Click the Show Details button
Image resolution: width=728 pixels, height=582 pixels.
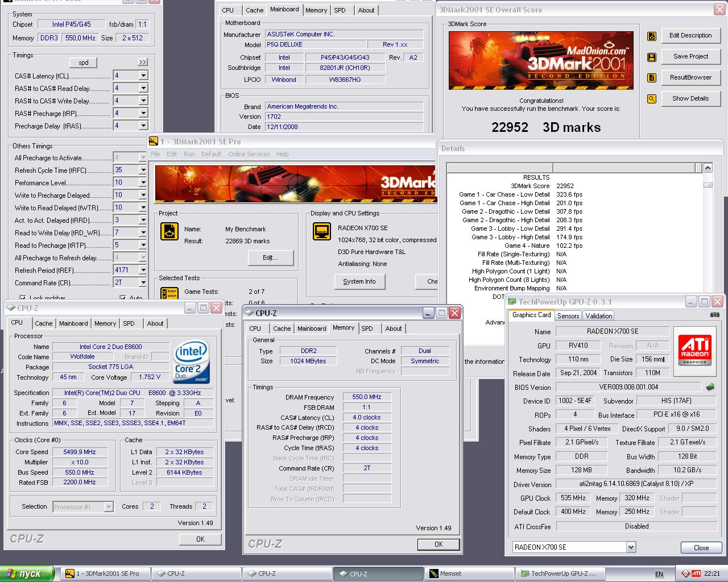(x=690, y=98)
